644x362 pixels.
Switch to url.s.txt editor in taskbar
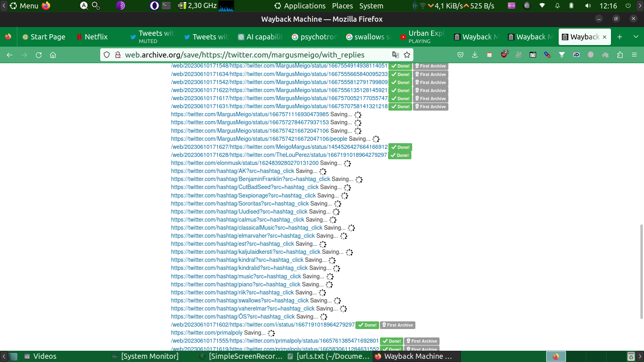(328, 356)
